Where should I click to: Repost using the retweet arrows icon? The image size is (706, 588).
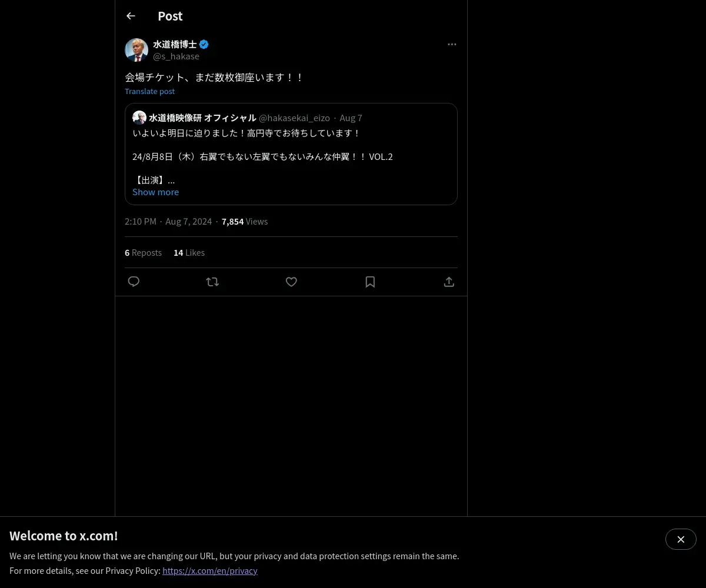212,282
